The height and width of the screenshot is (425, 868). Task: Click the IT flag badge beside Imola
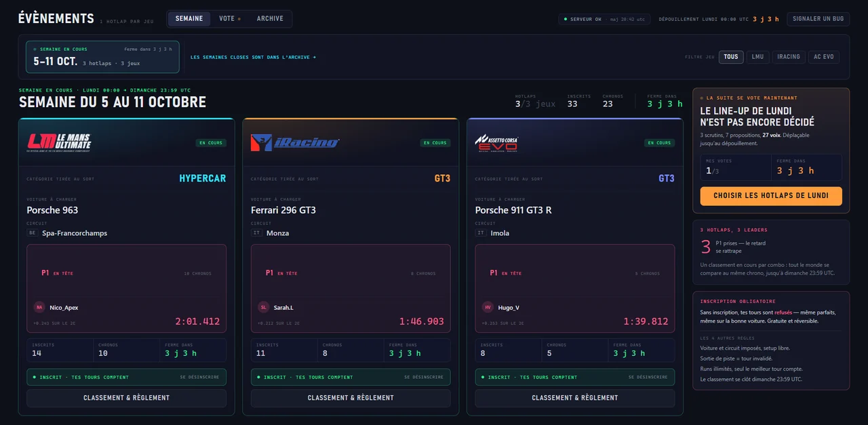tap(481, 232)
